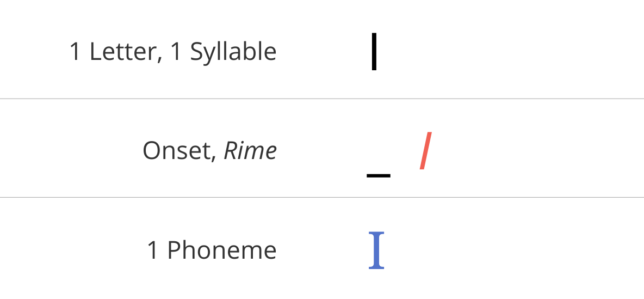Viewport: 644px width, 299px height.
Task: Select the word "Onset" in the middle row
Action: [x=176, y=151]
